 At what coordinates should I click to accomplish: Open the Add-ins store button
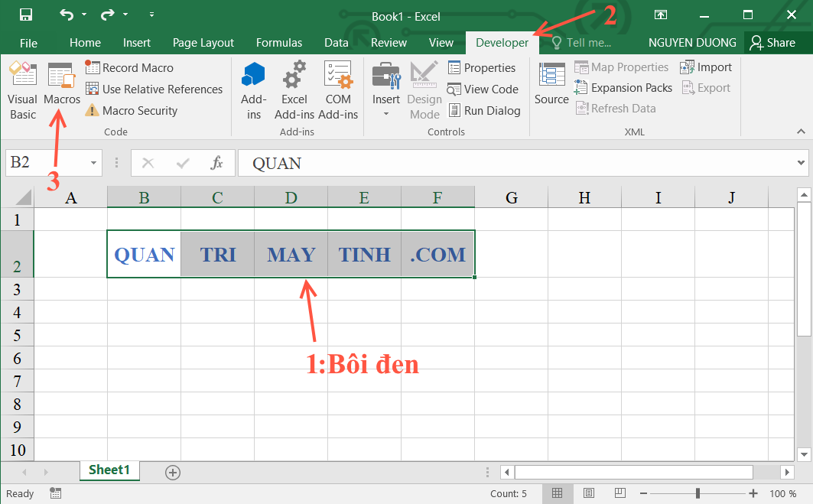pyautogui.click(x=254, y=91)
